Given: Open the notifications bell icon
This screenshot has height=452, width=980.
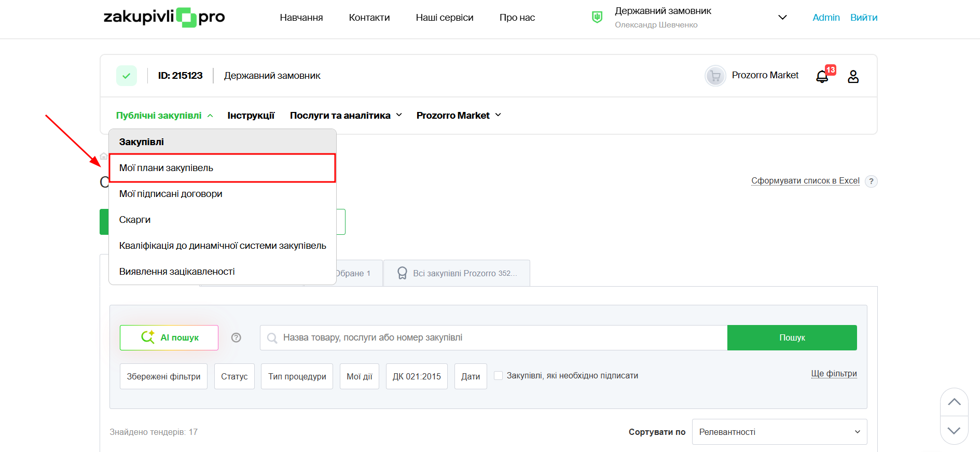Looking at the screenshot, I should 822,77.
